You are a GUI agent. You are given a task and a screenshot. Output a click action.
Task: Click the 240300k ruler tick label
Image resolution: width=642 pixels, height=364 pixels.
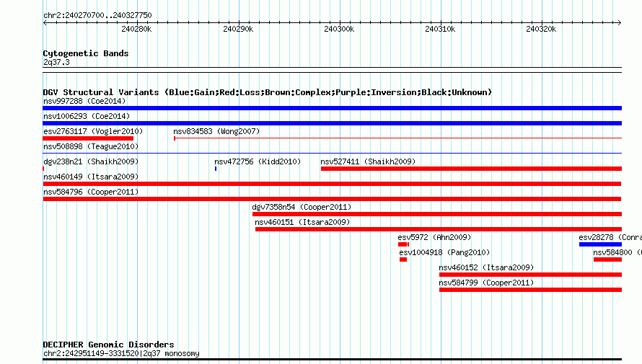339,29
